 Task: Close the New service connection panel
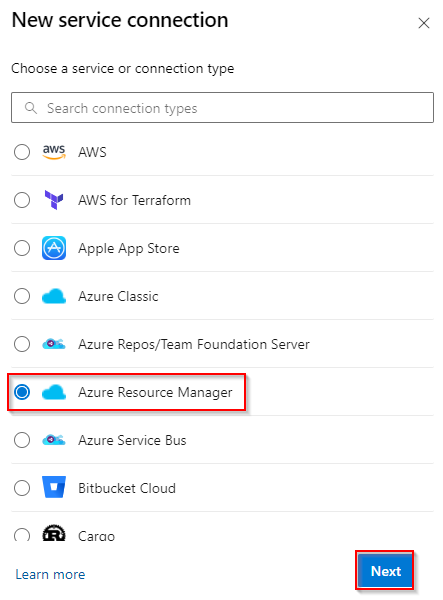click(424, 23)
